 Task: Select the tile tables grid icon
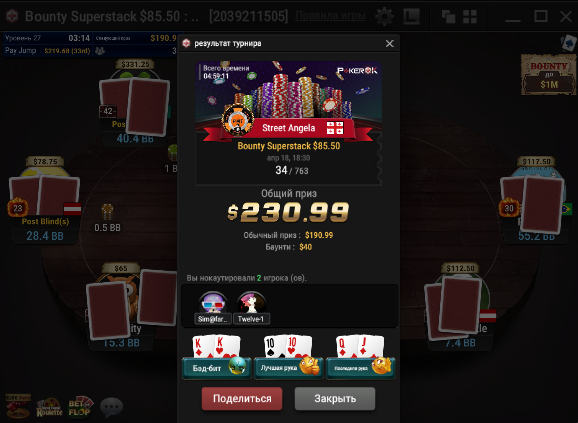(470, 17)
